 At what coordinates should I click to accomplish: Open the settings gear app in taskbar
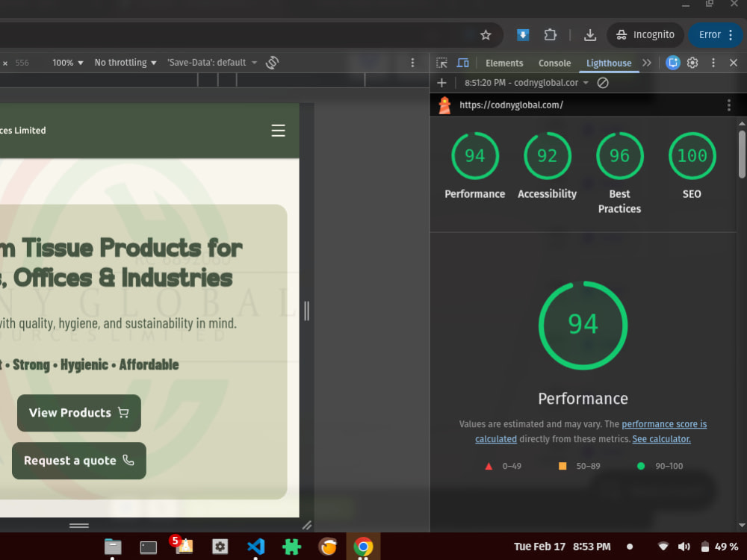[220, 547]
